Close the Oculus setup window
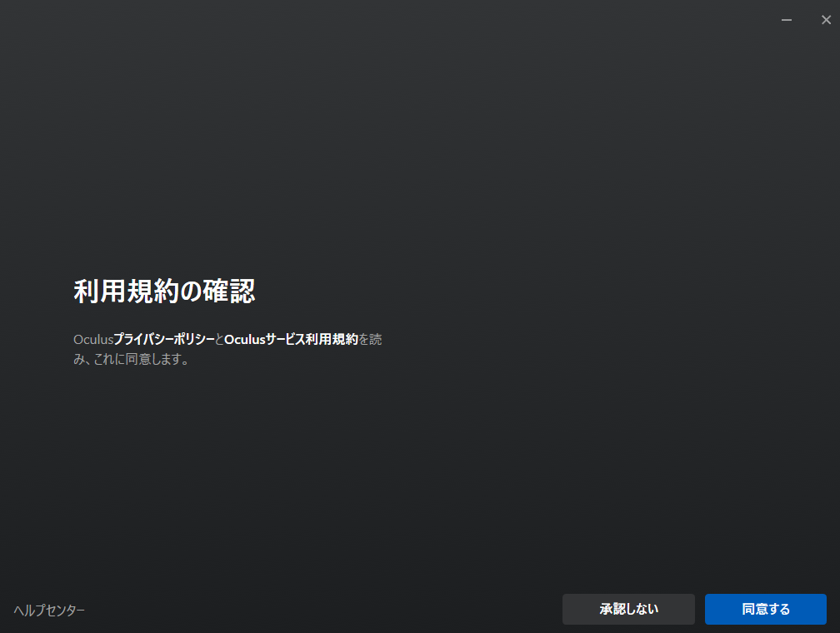This screenshot has width=840, height=633. [826, 20]
